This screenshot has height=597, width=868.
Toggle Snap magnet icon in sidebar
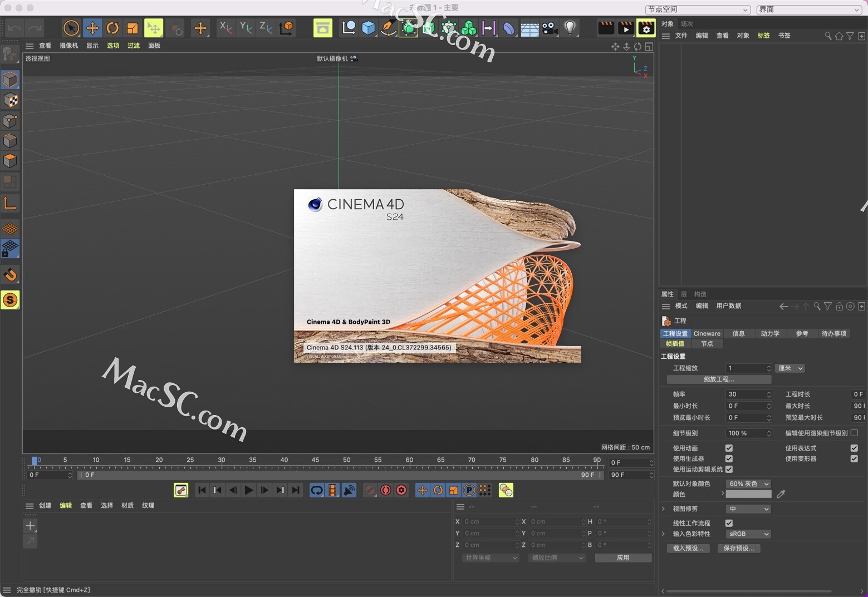(x=10, y=274)
